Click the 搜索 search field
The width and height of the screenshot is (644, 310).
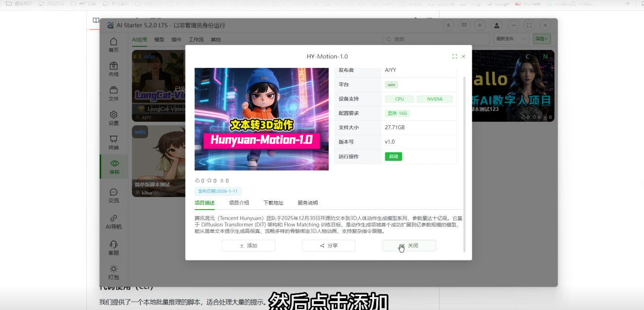click(436, 39)
